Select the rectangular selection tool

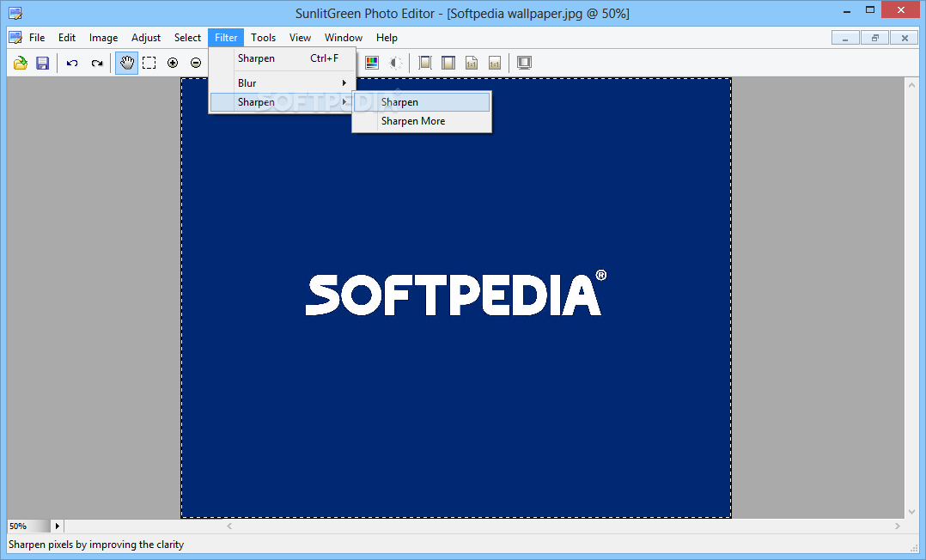coord(149,63)
